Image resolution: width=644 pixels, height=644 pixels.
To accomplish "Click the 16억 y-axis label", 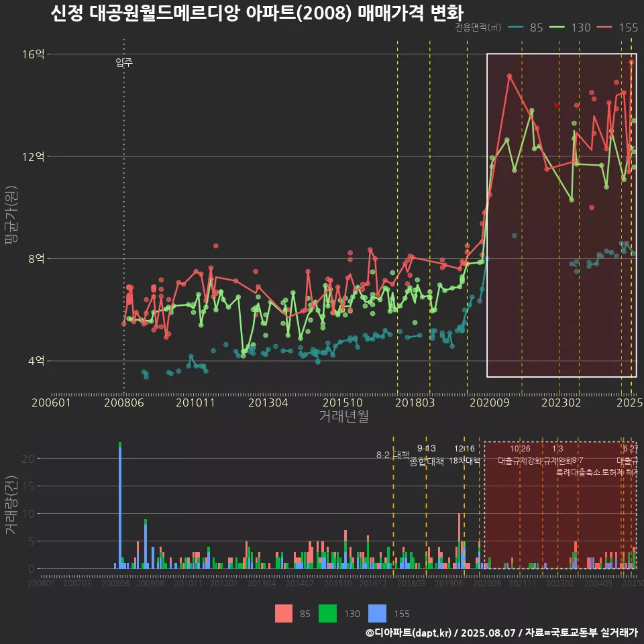I will click(34, 54).
